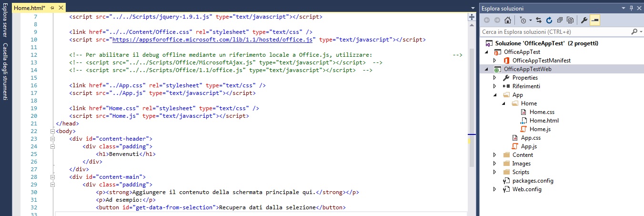Image resolution: width=644 pixels, height=216 pixels.
Task: Collapse the body tag code fold
Action: point(52,131)
